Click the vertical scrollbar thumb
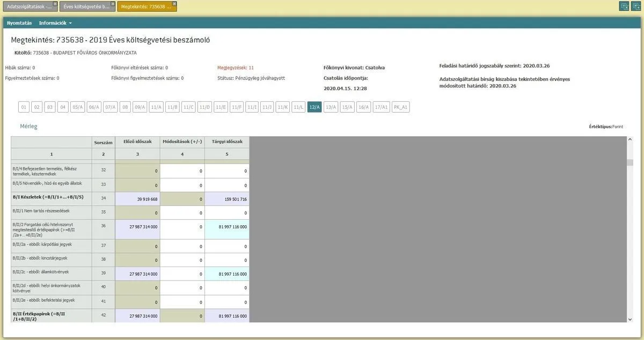Image resolution: width=644 pixels, height=340 pixels. [x=630, y=162]
